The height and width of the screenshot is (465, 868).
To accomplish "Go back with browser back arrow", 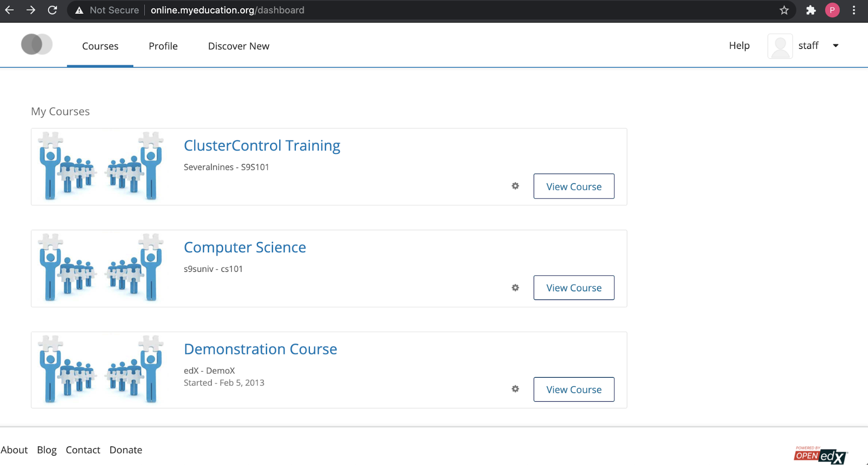I will pyautogui.click(x=9, y=10).
